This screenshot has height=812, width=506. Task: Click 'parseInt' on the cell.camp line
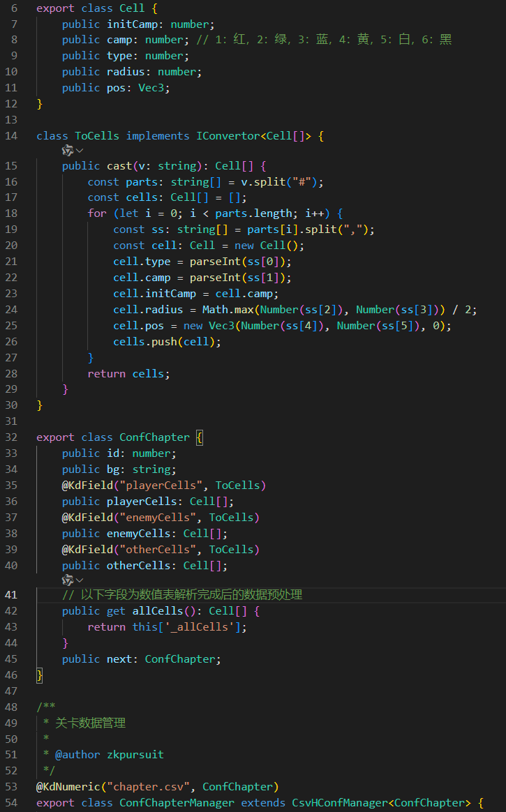pyautogui.click(x=215, y=278)
